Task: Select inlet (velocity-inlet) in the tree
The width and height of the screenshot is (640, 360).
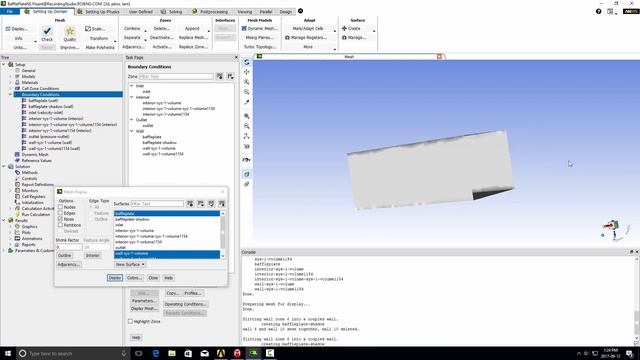Action: 46,112
